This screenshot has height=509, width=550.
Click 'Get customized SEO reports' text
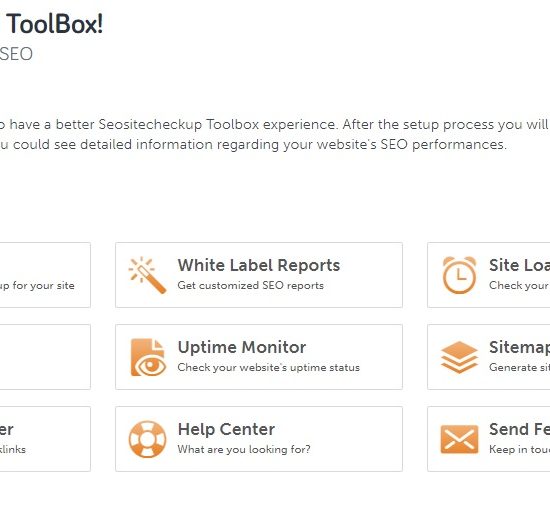(250, 285)
